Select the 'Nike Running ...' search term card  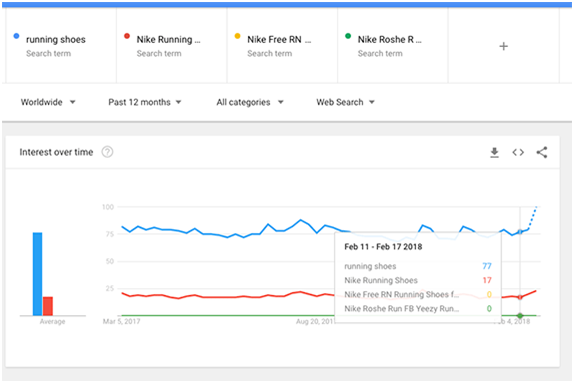pos(172,45)
